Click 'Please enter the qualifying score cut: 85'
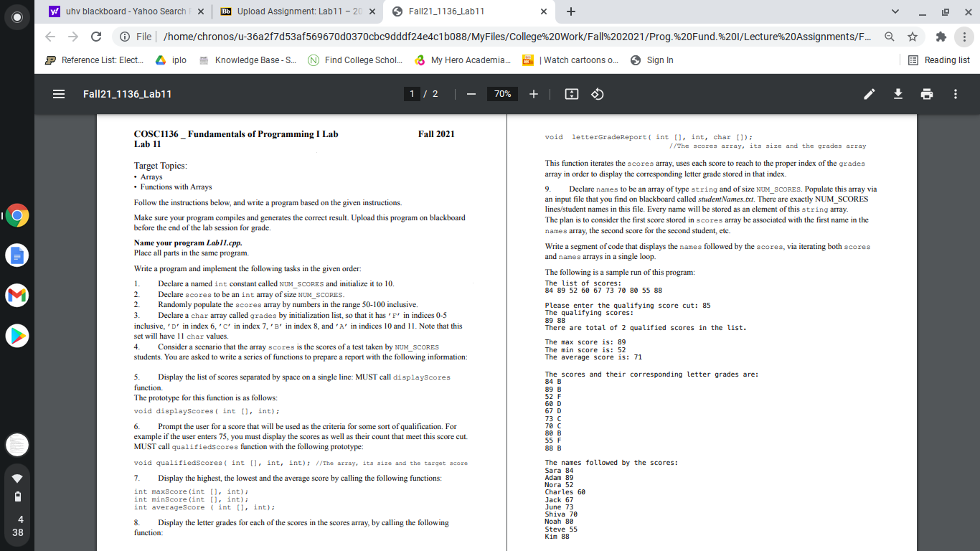980x551 pixels. pos(628,306)
